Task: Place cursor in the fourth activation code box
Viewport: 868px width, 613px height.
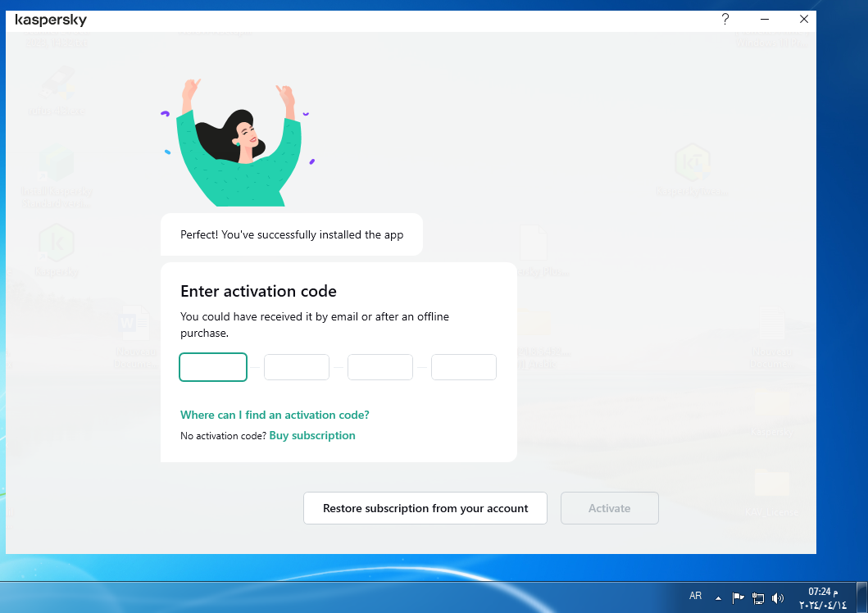Action: point(464,367)
